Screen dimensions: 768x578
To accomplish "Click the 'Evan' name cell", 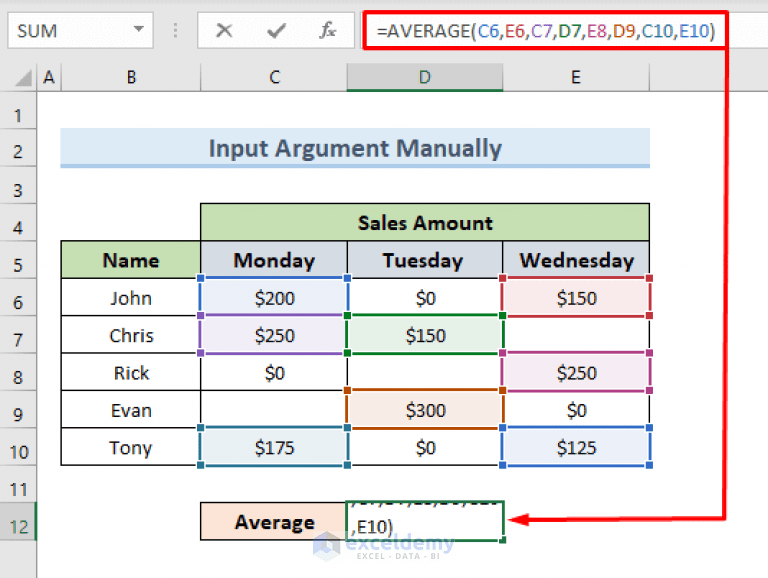I will (x=131, y=410).
